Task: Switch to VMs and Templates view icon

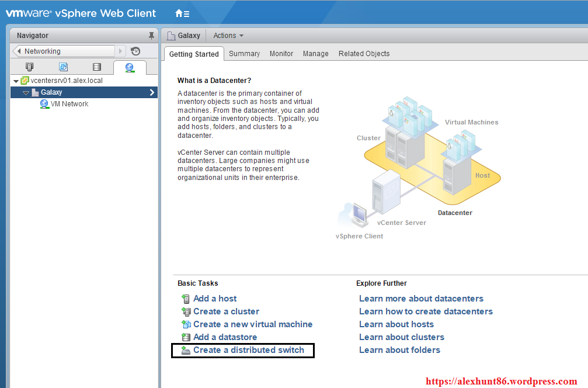Action: [x=63, y=67]
